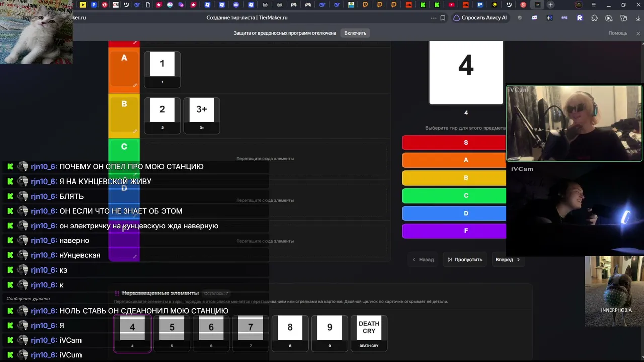Assign item to yellow B tier button
Viewport: 644px width, 362px height.
tap(454, 178)
